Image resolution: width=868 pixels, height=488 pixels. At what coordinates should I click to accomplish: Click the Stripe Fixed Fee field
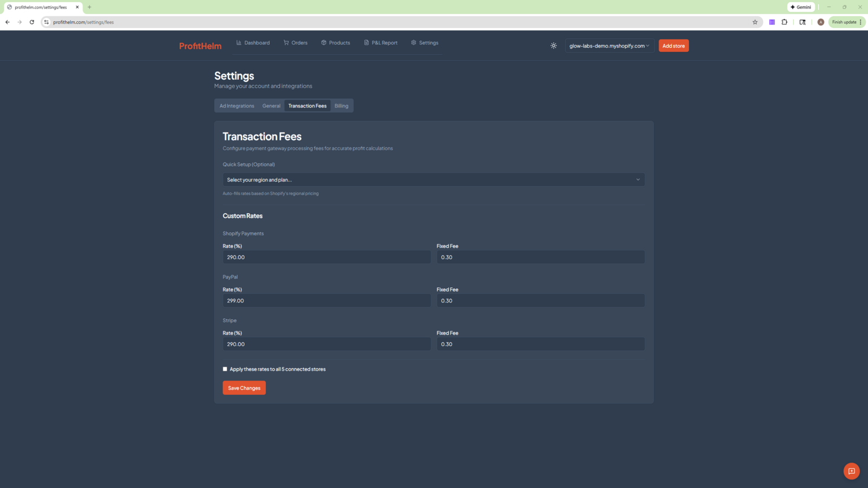coord(541,344)
